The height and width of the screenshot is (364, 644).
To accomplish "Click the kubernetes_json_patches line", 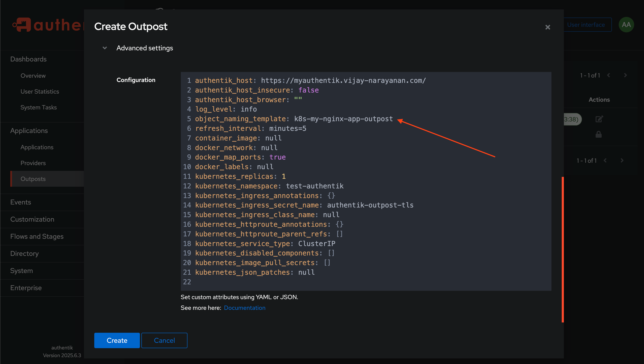I will tap(255, 272).
